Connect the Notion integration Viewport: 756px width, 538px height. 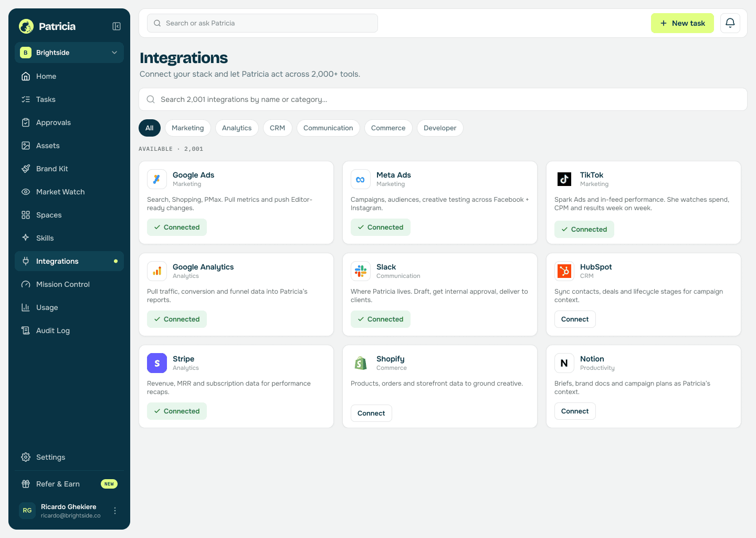[x=575, y=411]
